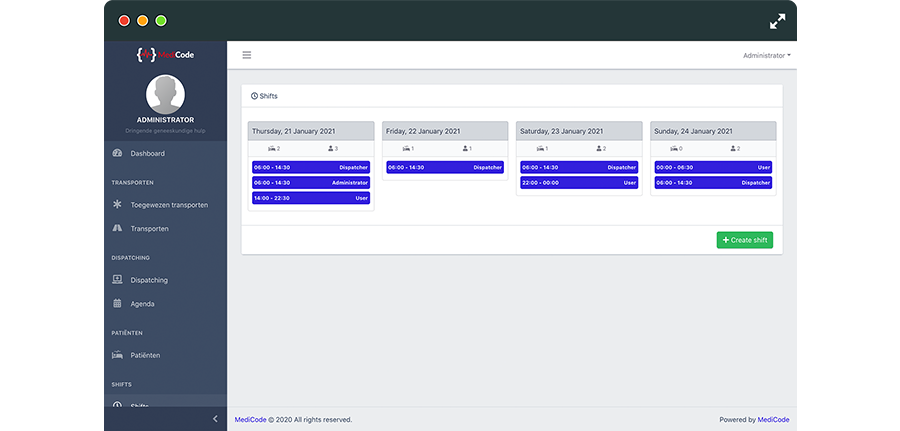This screenshot has width=900, height=431.
Task: Click Sunday's bed count icon
Action: pos(674,149)
